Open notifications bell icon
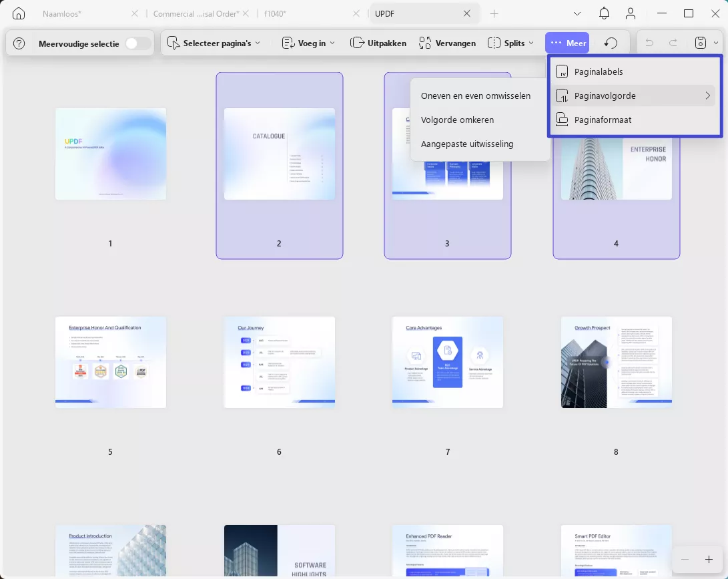Screen dimensions: 728x579 (604, 13)
